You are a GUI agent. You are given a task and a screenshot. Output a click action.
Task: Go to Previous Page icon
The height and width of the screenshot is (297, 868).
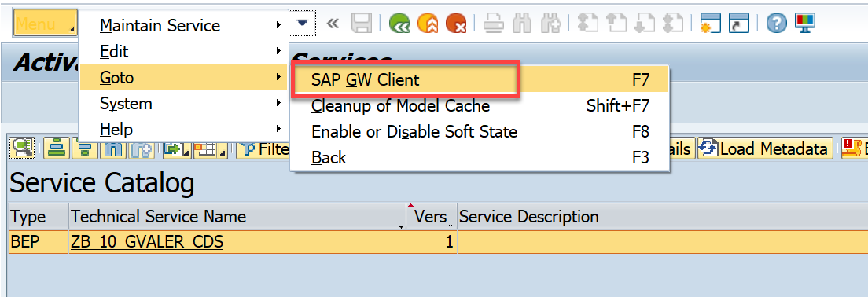[x=616, y=24]
